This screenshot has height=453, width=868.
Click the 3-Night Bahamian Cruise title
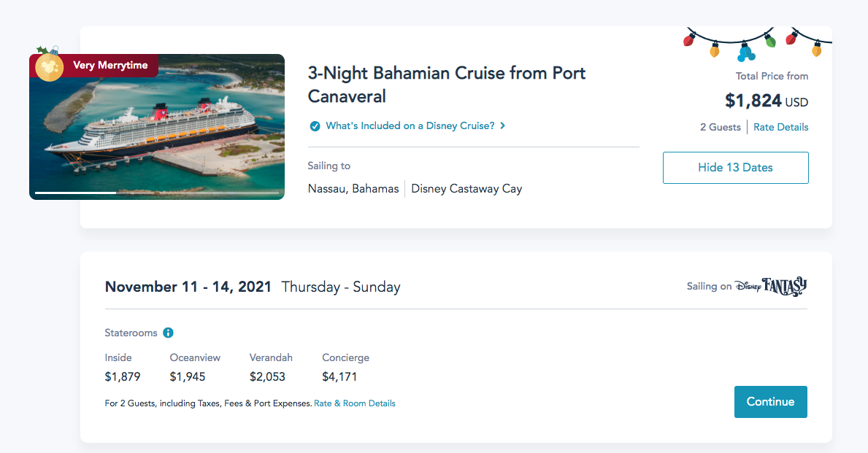pos(447,85)
